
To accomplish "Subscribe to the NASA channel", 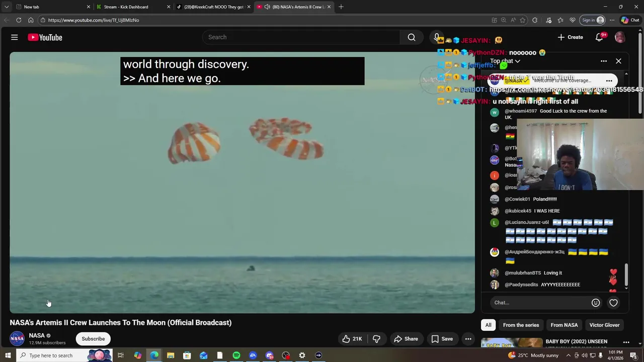I will [x=93, y=339].
